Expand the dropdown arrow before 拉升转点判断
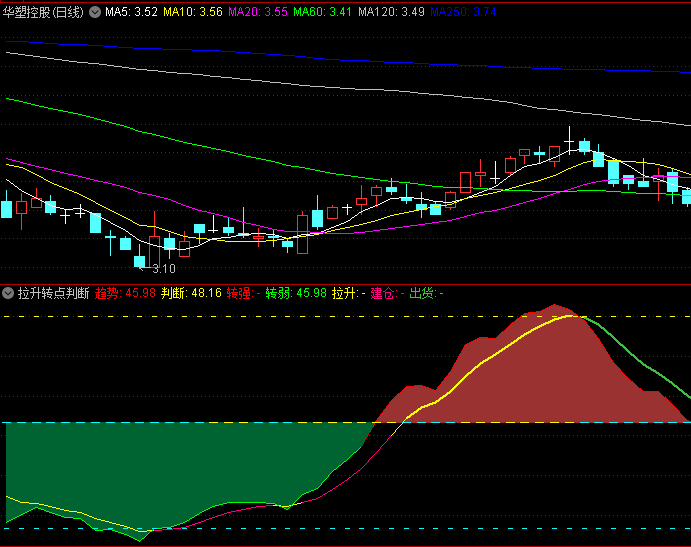The width and height of the screenshot is (691, 547). pos(8,293)
